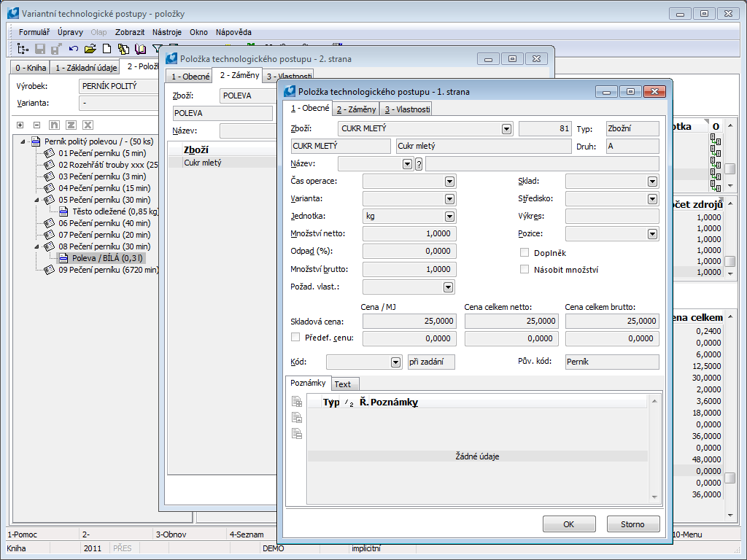Click the blank new document icon

pos(107,49)
